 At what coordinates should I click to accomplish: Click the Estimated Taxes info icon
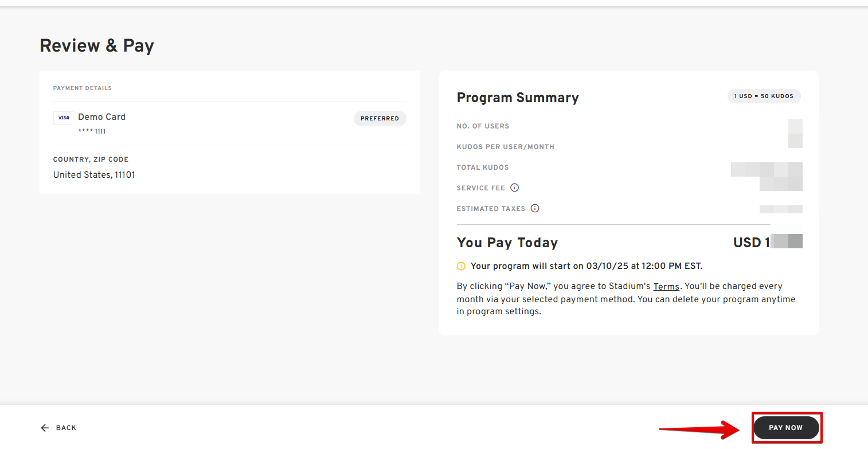pos(535,208)
